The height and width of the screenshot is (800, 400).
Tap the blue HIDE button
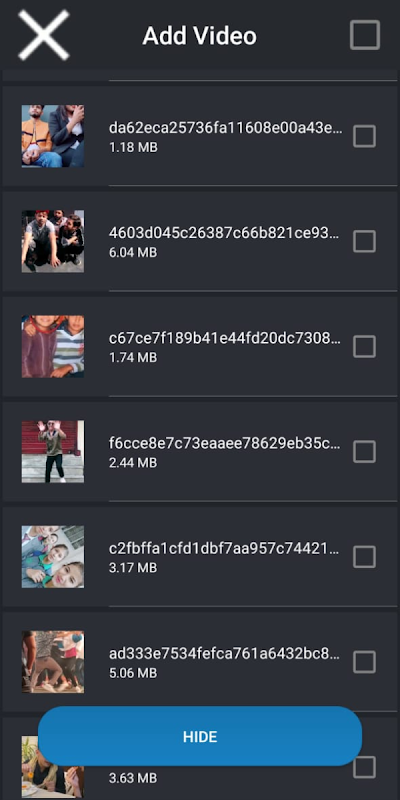(200, 736)
